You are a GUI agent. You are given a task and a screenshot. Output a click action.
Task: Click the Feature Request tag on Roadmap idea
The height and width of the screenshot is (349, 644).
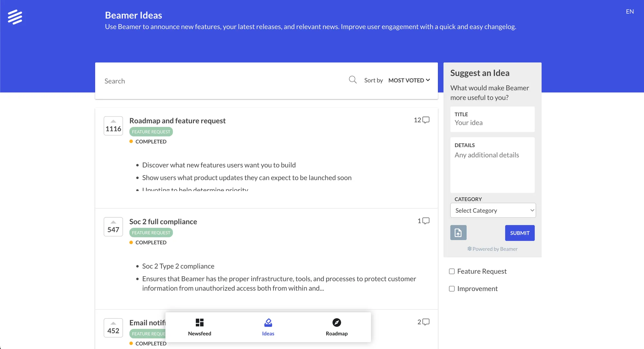tap(151, 132)
